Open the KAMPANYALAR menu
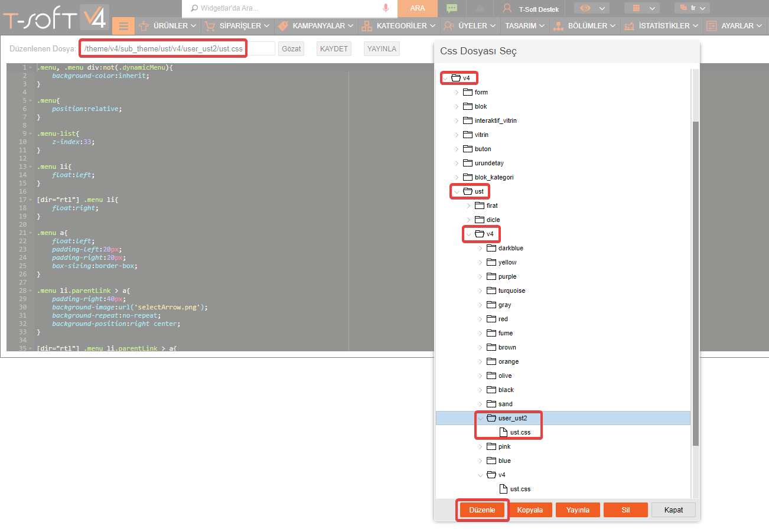The width and height of the screenshot is (769, 532). coord(315,26)
